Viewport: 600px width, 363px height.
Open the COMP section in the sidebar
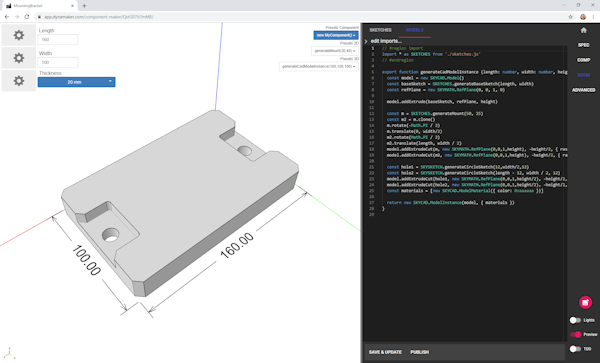[584, 60]
